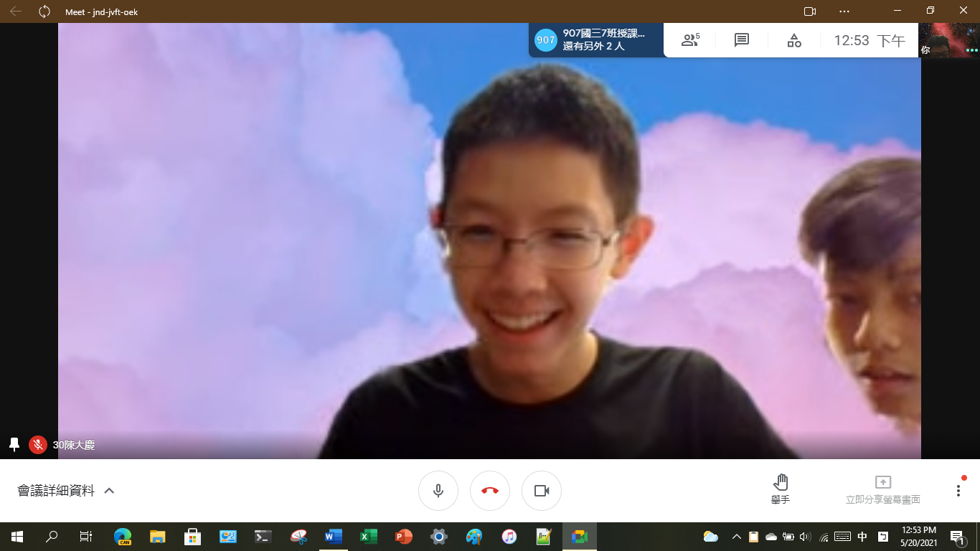Open the participants list showing 5 people

[690, 40]
